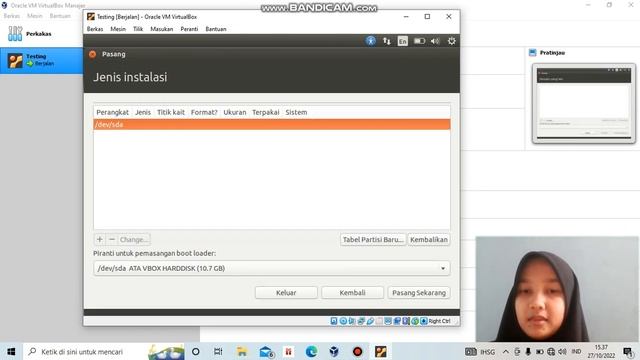Click the Sistem column header
Image resolution: width=640 pixels, height=360 pixels.
[296, 112]
